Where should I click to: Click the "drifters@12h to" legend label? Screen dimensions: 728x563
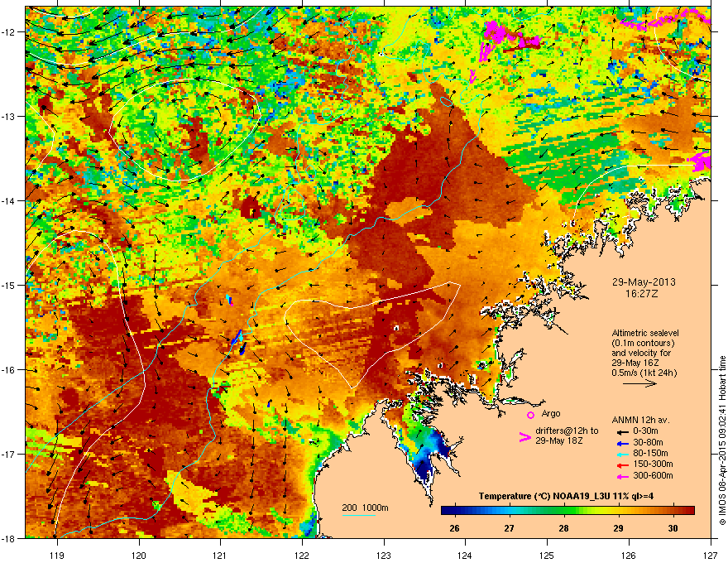click(x=567, y=431)
